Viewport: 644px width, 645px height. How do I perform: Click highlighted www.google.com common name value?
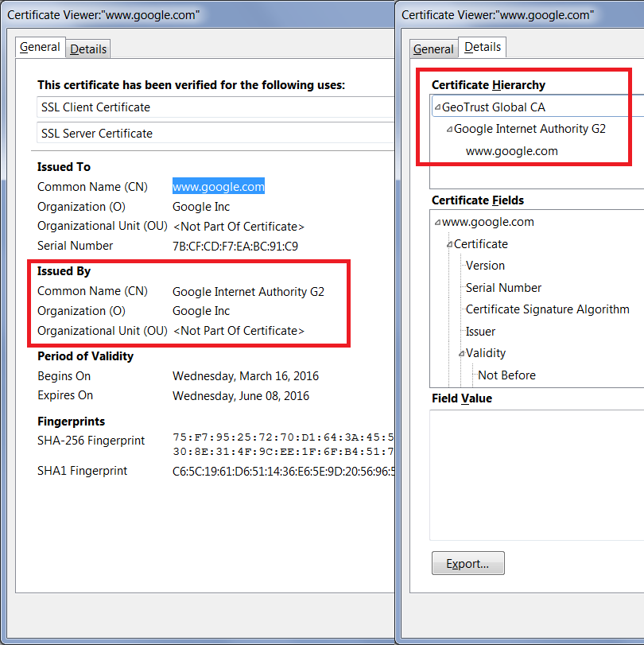tap(219, 186)
